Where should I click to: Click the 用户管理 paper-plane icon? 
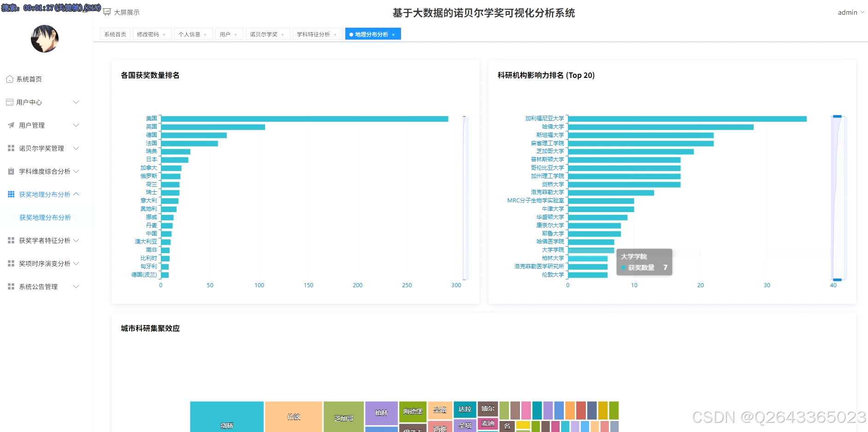click(x=11, y=125)
